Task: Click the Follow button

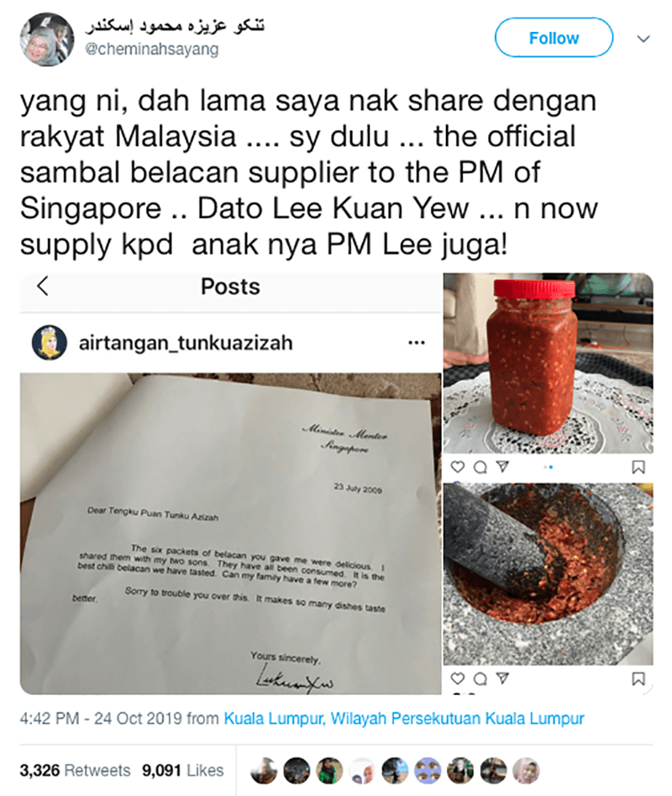Action: (x=554, y=38)
